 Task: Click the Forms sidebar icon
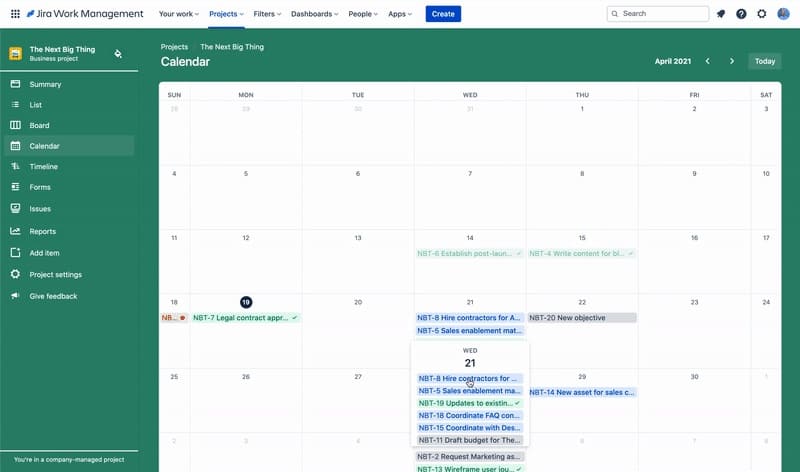[x=15, y=187]
